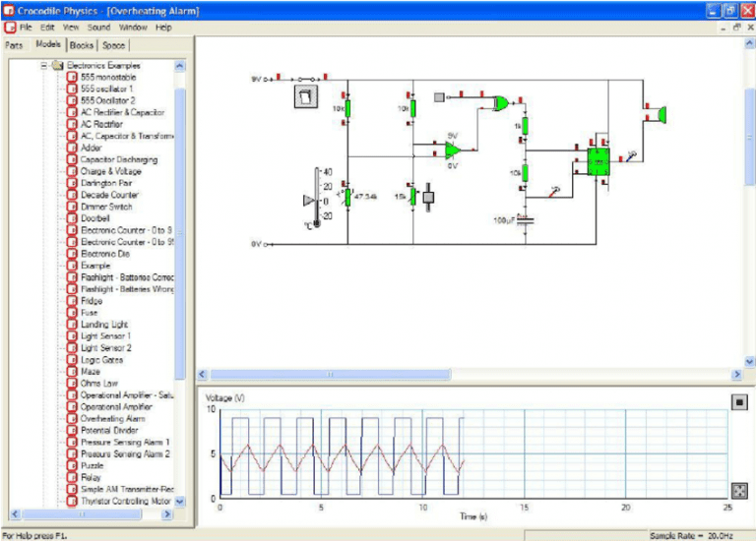Click the icon beside Fuse
Image resolution: width=756 pixels, height=541 pixels.
click(72, 313)
